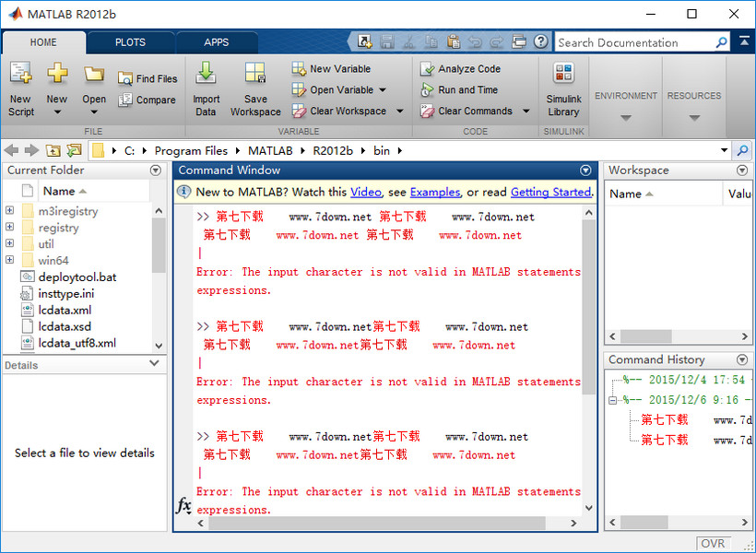The width and height of the screenshot is (756, 553).
Task: Open Command History panel actions menu
Action: tap(742, 359)
